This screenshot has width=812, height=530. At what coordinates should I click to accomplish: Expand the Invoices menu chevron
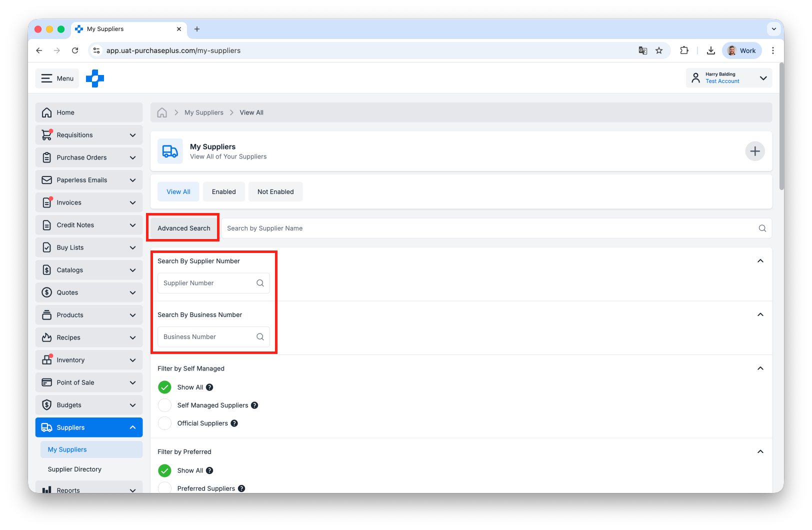132,202
